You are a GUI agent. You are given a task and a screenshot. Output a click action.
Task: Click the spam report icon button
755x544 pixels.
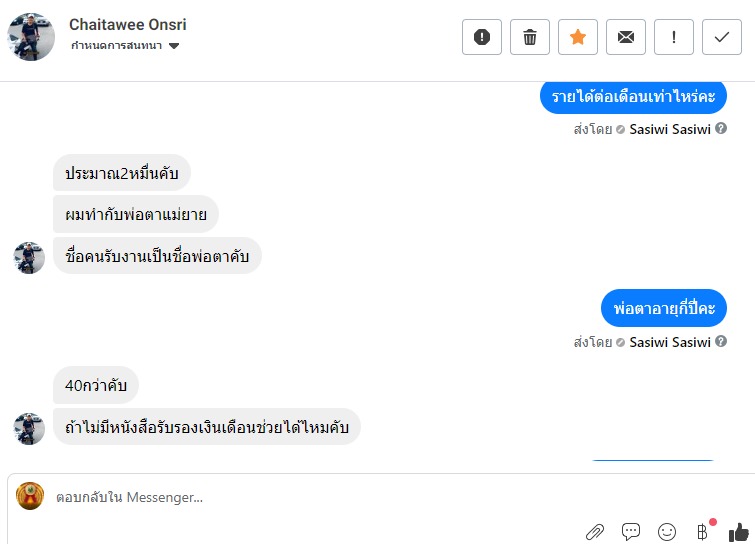[482, 37]
